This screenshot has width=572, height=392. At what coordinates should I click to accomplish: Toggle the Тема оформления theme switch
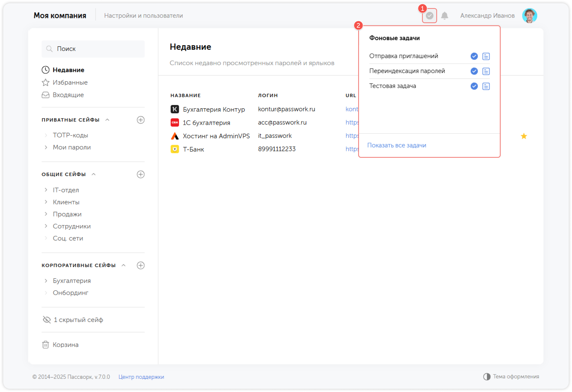[x=487, y=377]
